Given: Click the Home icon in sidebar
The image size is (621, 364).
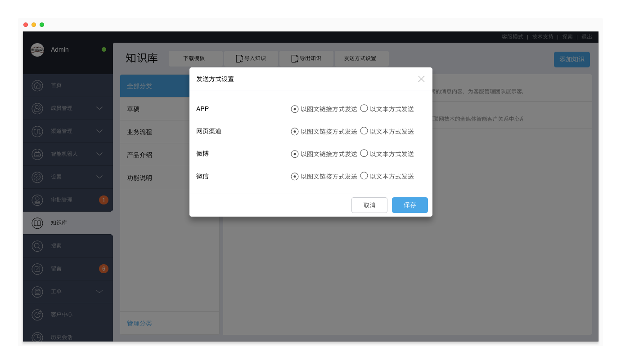Looking at the screenshot, I should tap(37, 85).
